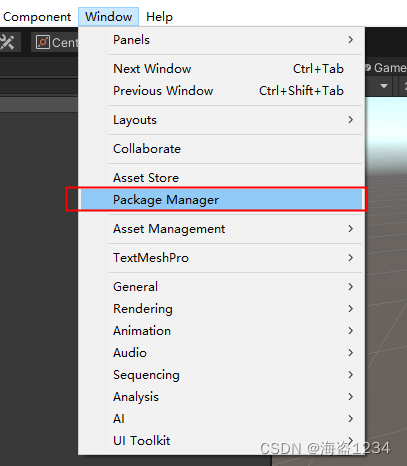This screenshot has height=466, width=407.
Task: Expand the Sequencing submenu
Action: click(221, 375)
